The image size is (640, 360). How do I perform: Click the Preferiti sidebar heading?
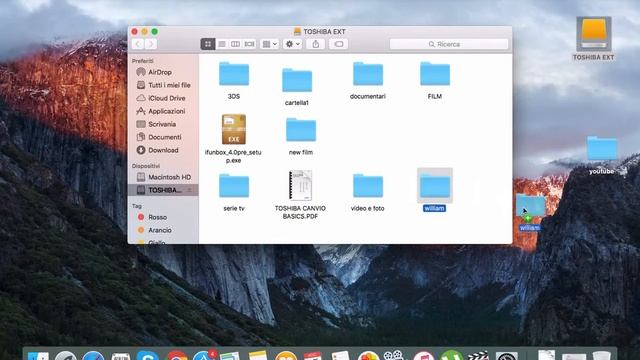(142, 61)
